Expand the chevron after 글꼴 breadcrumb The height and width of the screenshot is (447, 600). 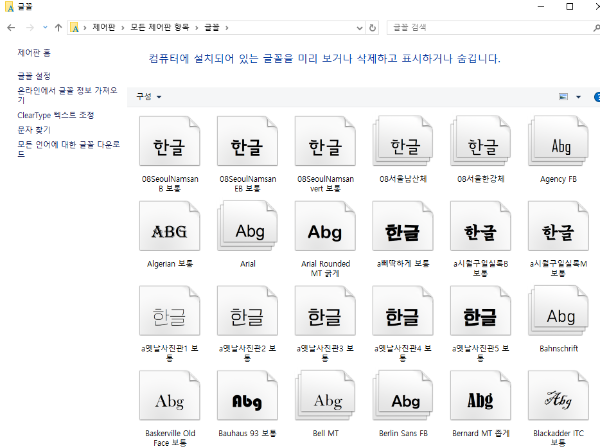coord(227,28)
